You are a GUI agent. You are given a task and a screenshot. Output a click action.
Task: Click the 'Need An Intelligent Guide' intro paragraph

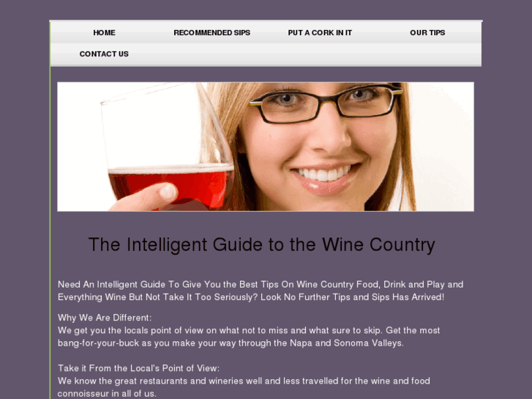261,291
